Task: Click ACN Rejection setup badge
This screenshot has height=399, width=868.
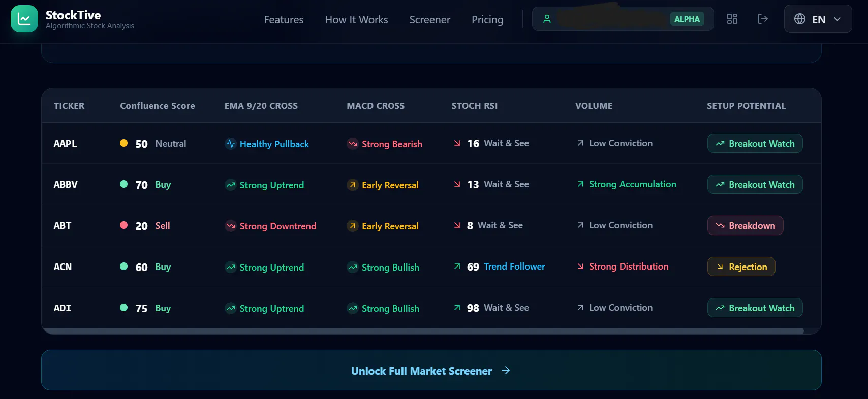Action: click(741, 267)
